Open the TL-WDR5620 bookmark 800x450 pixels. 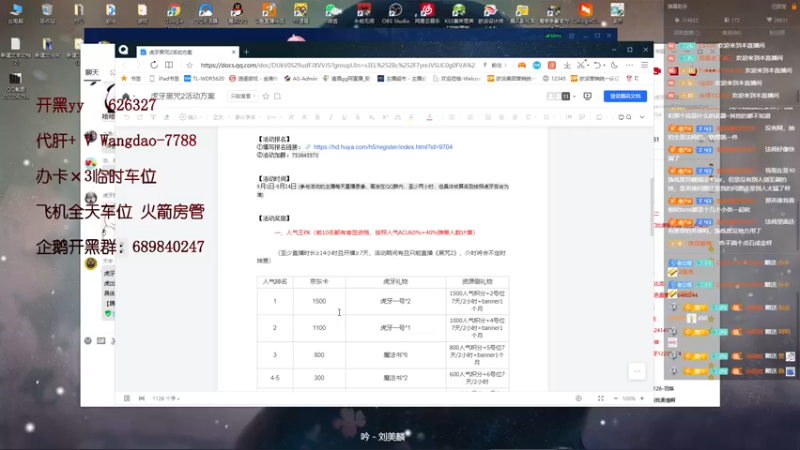pyautogui.click(x=204, y=79)
